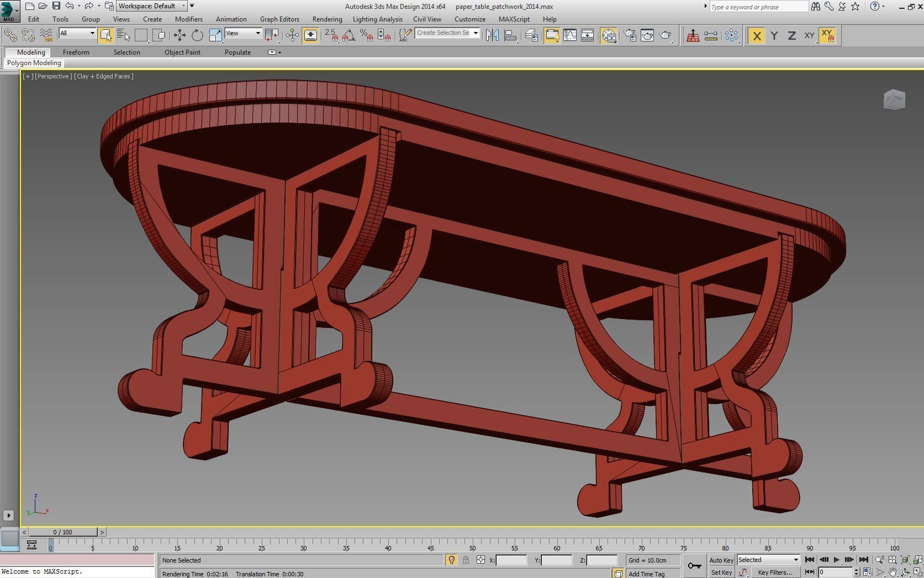
Task: Toggle Percent Snap
Action: (x=366, y=35)
